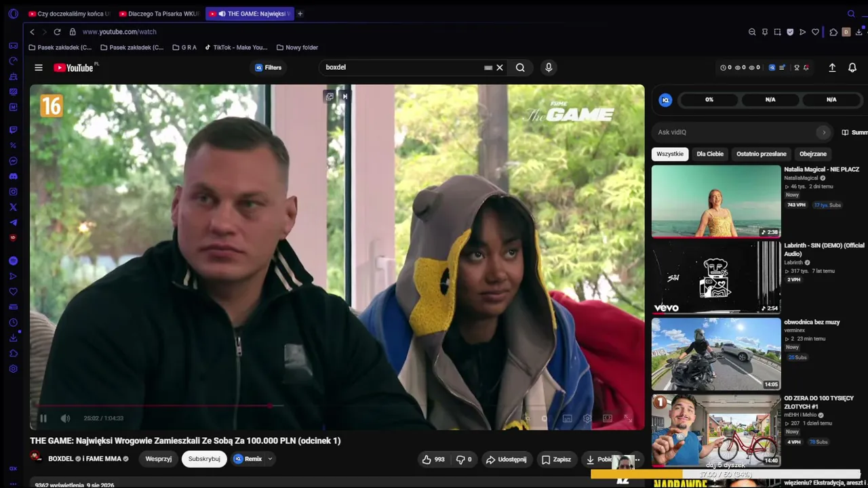Mute the video volume

pos(65,418)
